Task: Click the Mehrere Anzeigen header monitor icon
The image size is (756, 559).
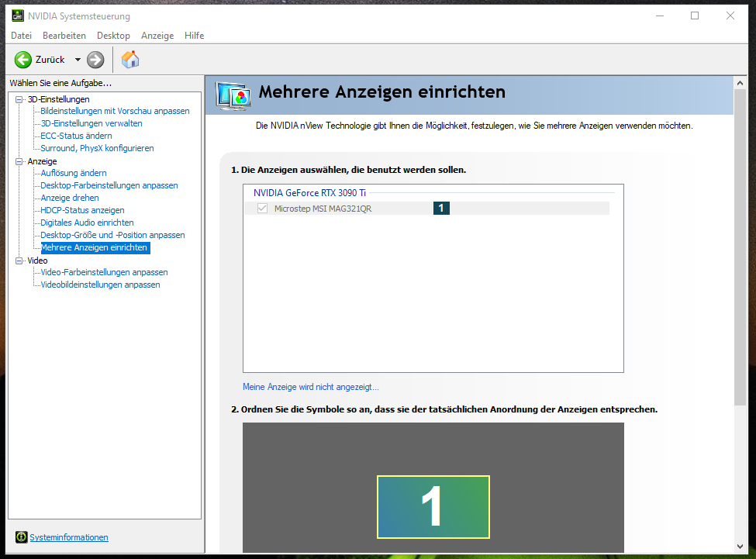Action: coord(233,96)
